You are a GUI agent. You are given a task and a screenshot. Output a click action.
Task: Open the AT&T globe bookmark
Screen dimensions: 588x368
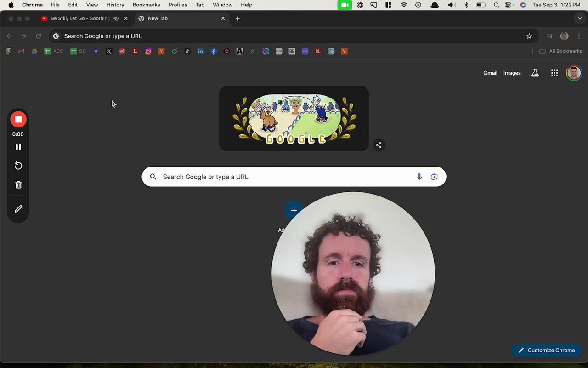[x=331, y=52]
